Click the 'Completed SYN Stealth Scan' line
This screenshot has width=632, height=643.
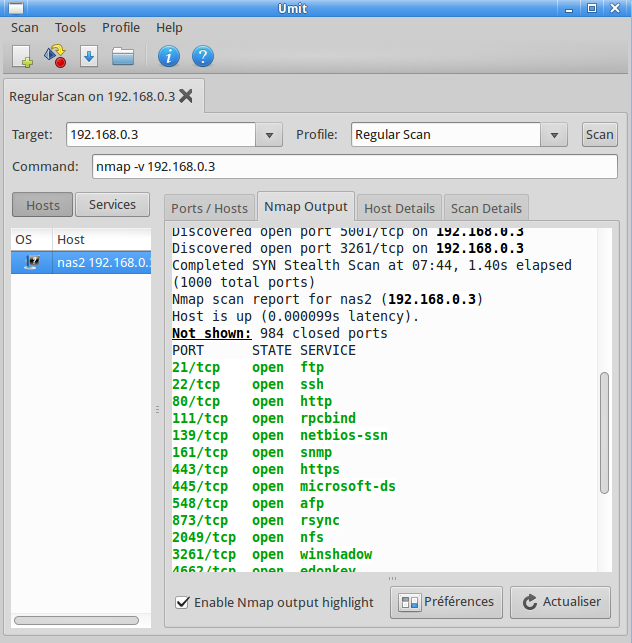(372, 274)
